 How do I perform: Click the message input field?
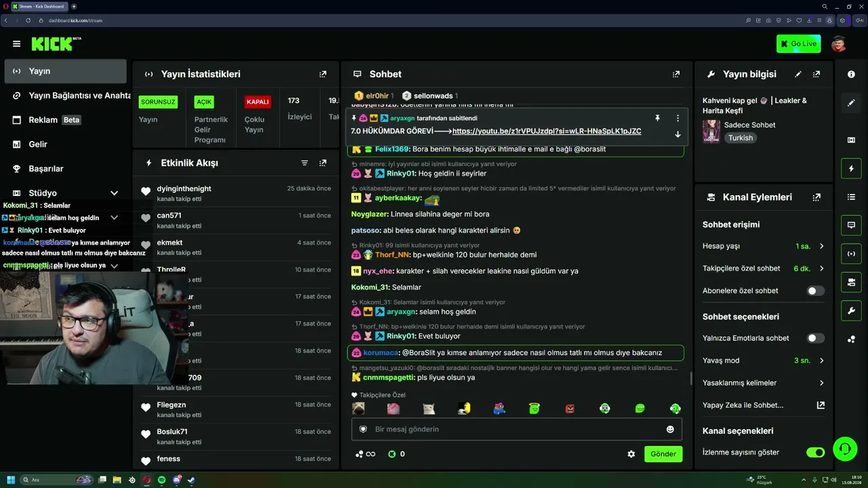(x=517, y=429)
